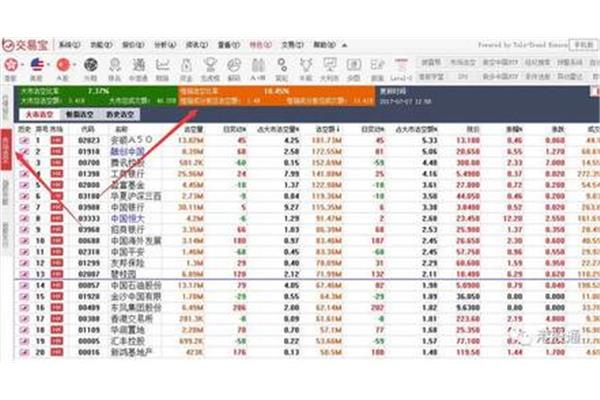Open the 特色 menu
Viewport: 600px width, 400px height.
261,45
